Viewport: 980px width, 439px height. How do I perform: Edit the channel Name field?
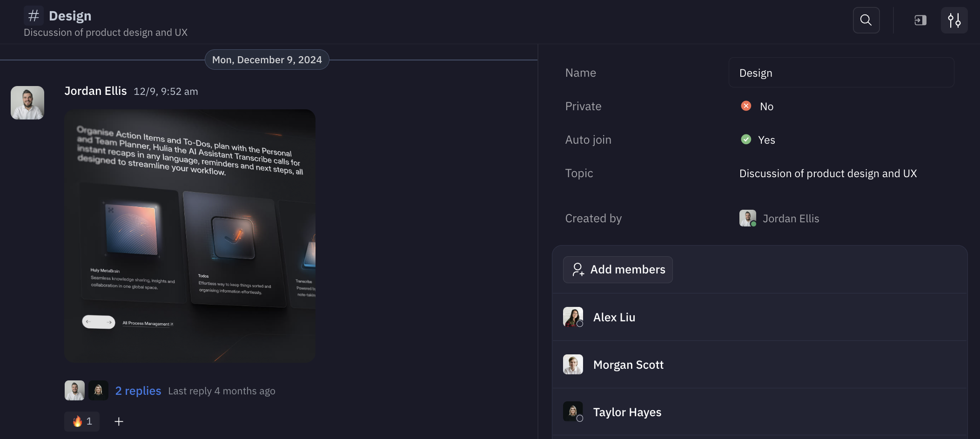pos(841,73)
